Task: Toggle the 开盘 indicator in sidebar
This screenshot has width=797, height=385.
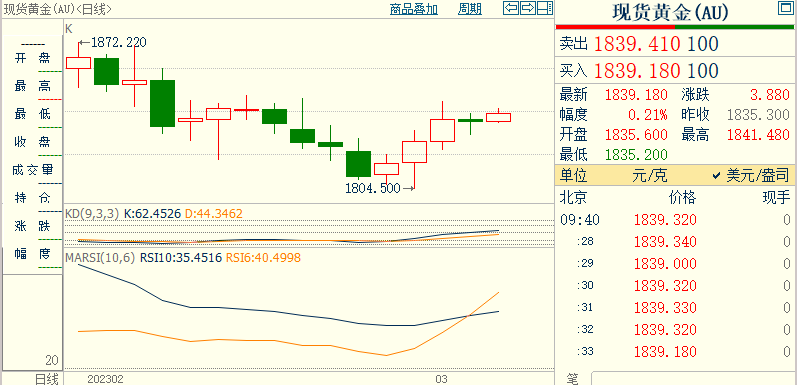Action: click(33, 58)
